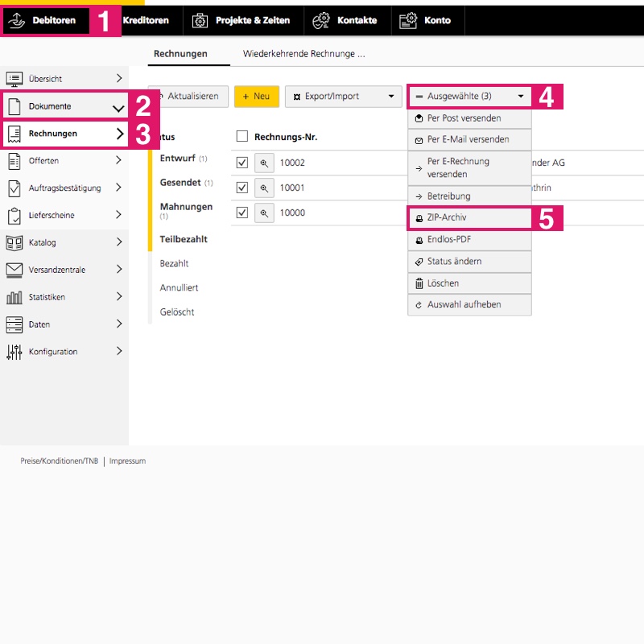The width and height of the screenshot is (644, 644).
Task: Open the Impressum footer link
Action: [x=127, y=461]
